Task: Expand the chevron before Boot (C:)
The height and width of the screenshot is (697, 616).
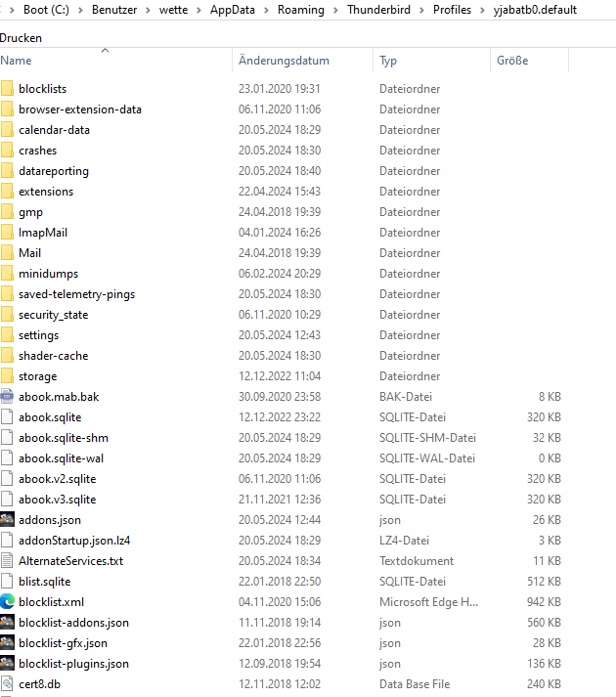Action: 12,10
